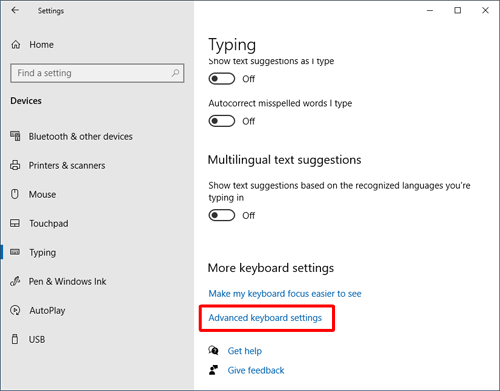Click the Devices section label
The image size is (500, 391).
[x=26, y=101]
